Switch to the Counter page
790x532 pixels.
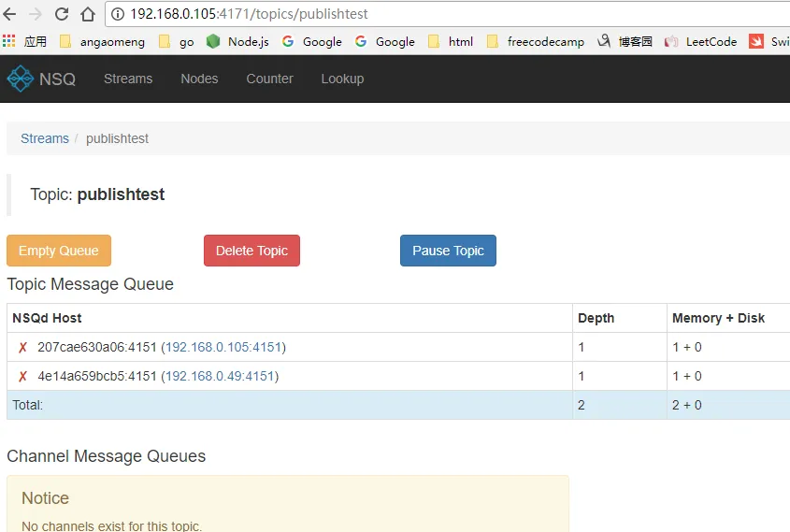pyautogui.click(x=269, y=79)
